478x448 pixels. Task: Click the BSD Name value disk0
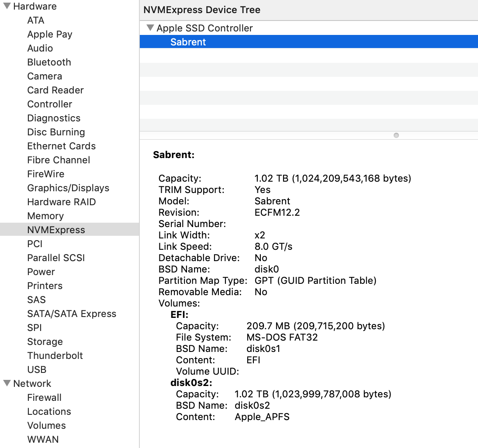[267, 269]
